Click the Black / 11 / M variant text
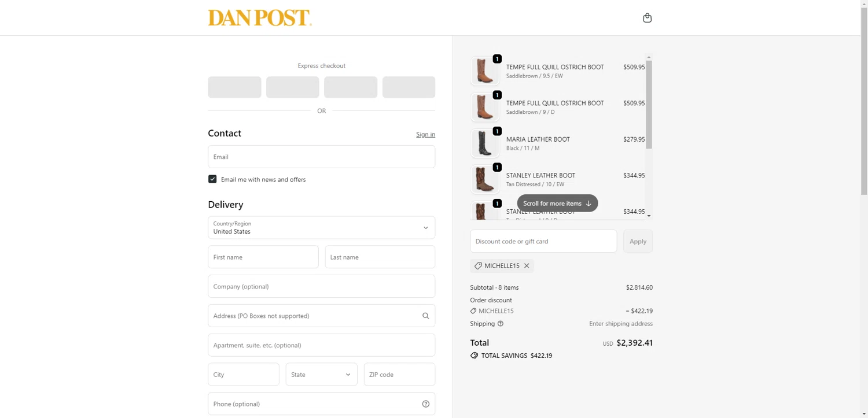This screenshot has height=418, width=868. (x=523, y=148)
